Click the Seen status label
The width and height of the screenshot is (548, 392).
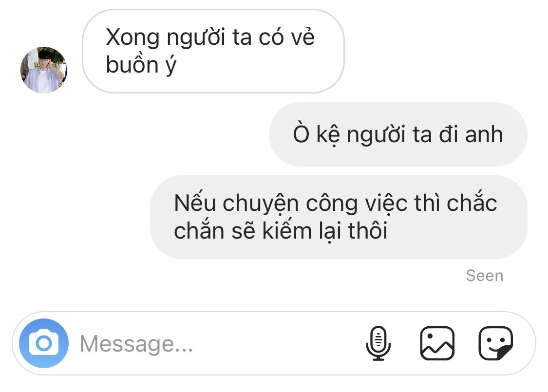485,276
